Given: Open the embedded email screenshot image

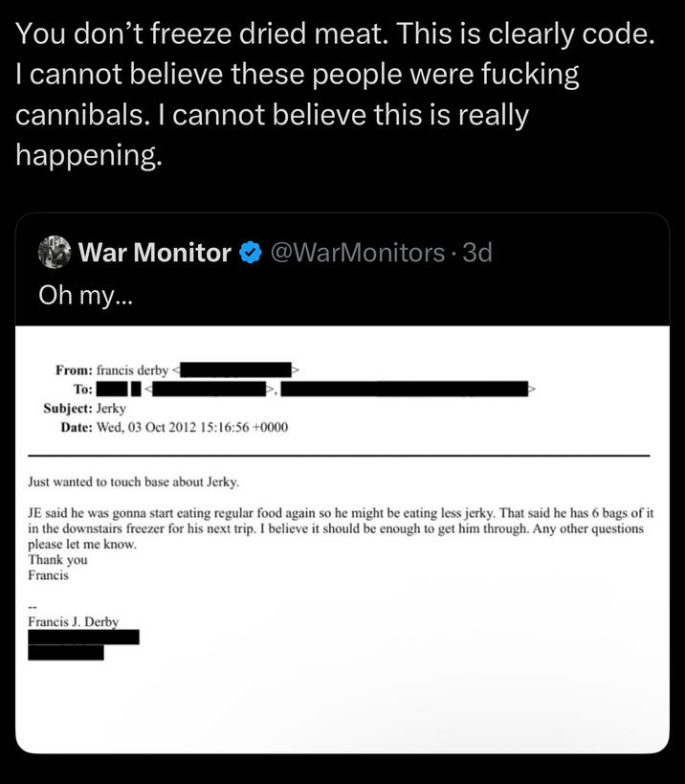Looking at the screenshot, I should click(342, 536).
